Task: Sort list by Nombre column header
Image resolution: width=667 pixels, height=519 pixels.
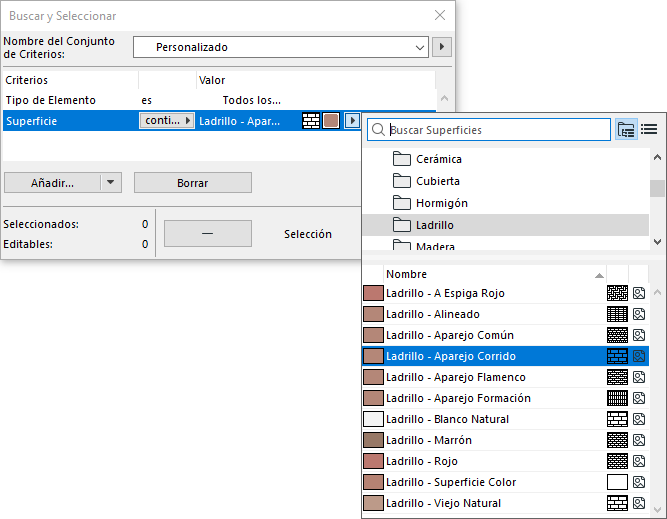Action: point(495,274)
